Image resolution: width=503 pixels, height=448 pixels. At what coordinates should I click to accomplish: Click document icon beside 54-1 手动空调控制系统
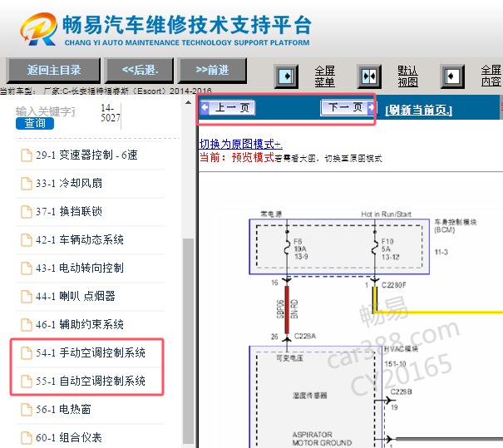coord(27,353)
